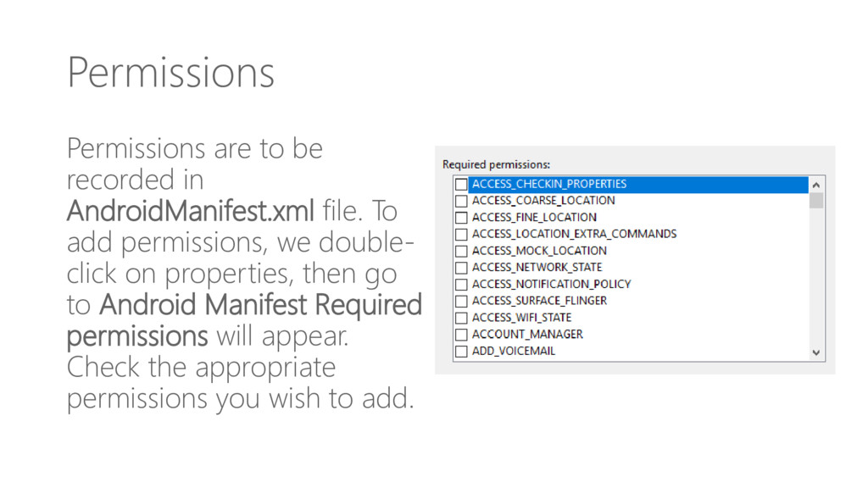Select the ACCESS_NETWORK_STATE list entry text
868x488 pixels.
[537, 267]
